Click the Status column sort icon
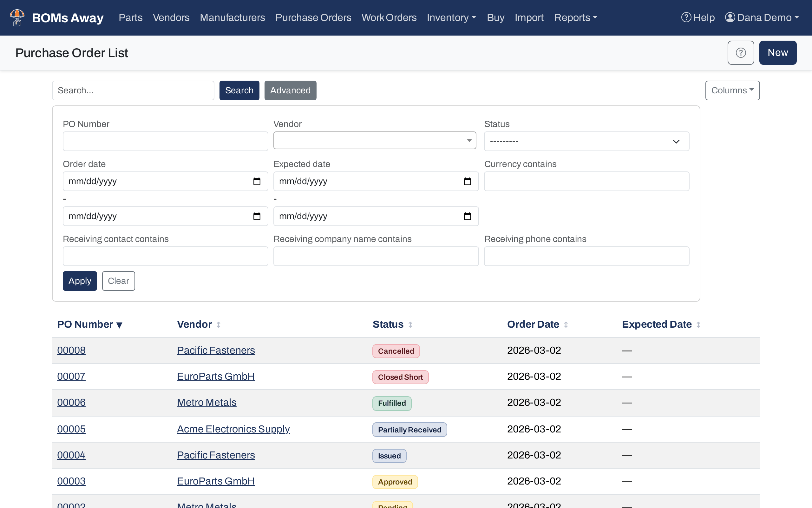The image size is (812, 508). coord(410,324)
